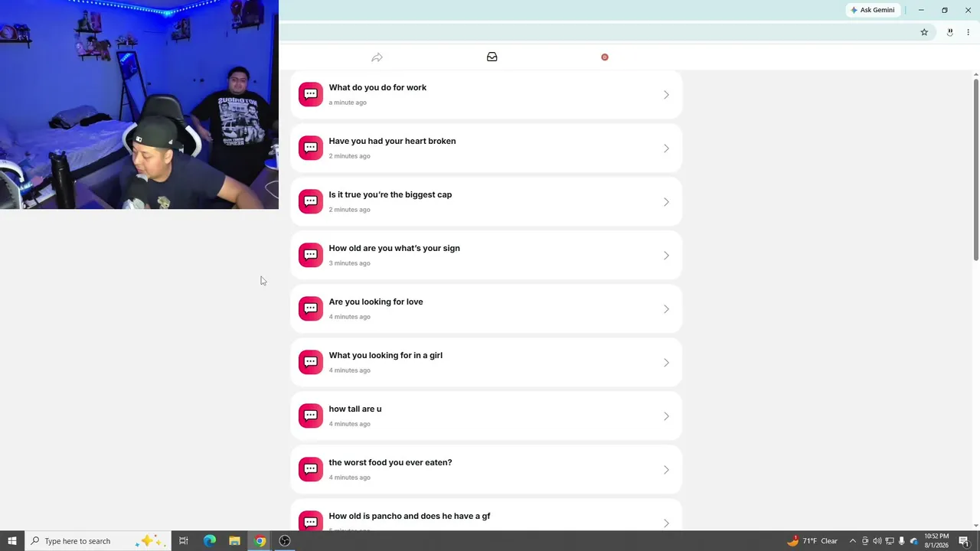Expand 'Have you had your heart broken' chevron
Image resolution: width=980 pixels, height=551 pixels.
pyautogui.click(x=666, y=148)
